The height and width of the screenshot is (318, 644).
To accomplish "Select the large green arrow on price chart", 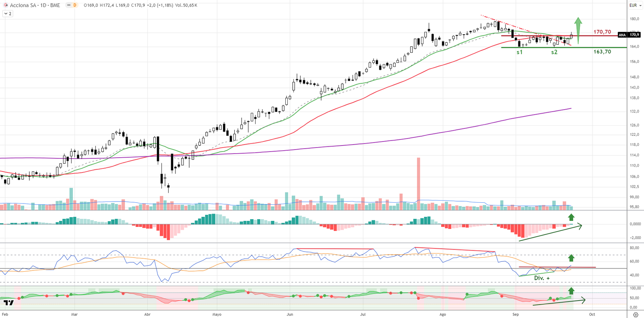I will [x=578, y=29].
